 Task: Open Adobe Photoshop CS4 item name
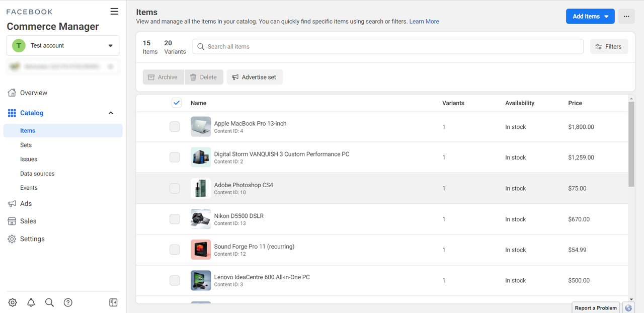coord(244,185)
